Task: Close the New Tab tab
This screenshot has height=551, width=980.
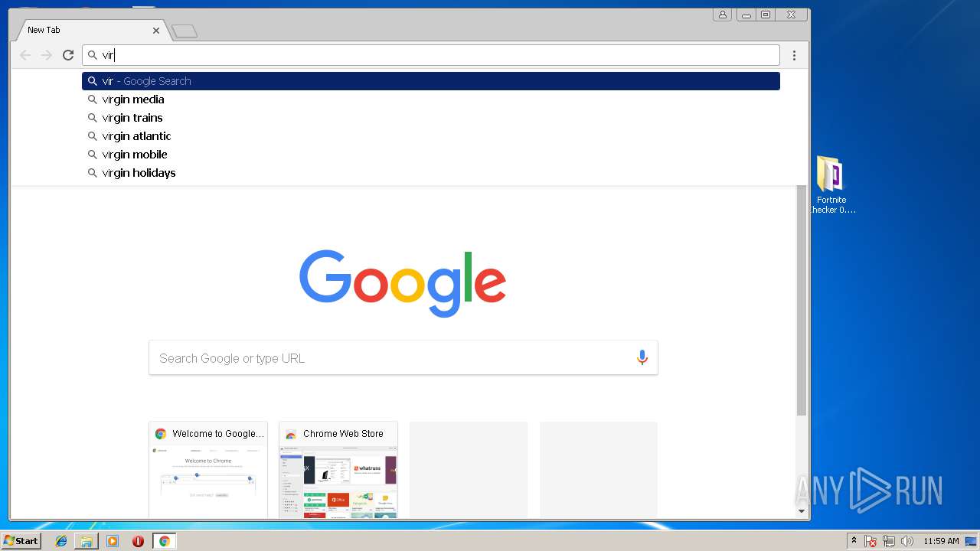Action: coord(156,31)
